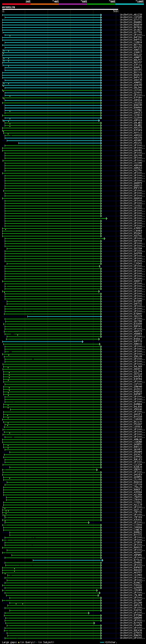
Task: Click the UniRef100_A2R9Q4 entry
Action: tap(131, 492)
